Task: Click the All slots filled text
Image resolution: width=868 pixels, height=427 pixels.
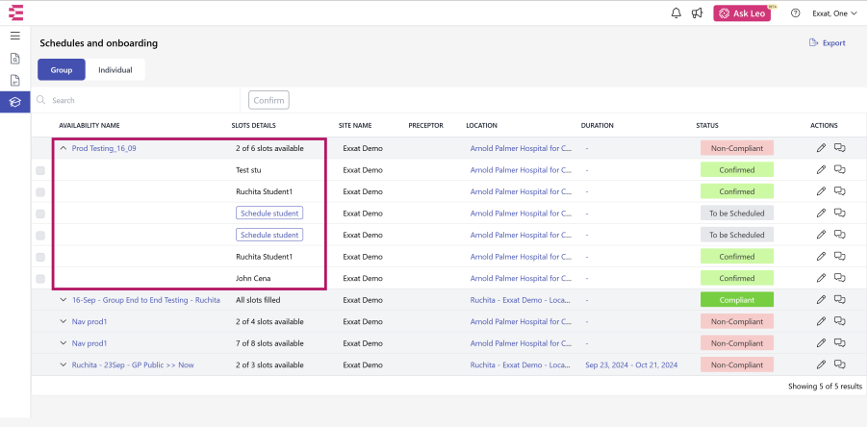Action: 258,300
